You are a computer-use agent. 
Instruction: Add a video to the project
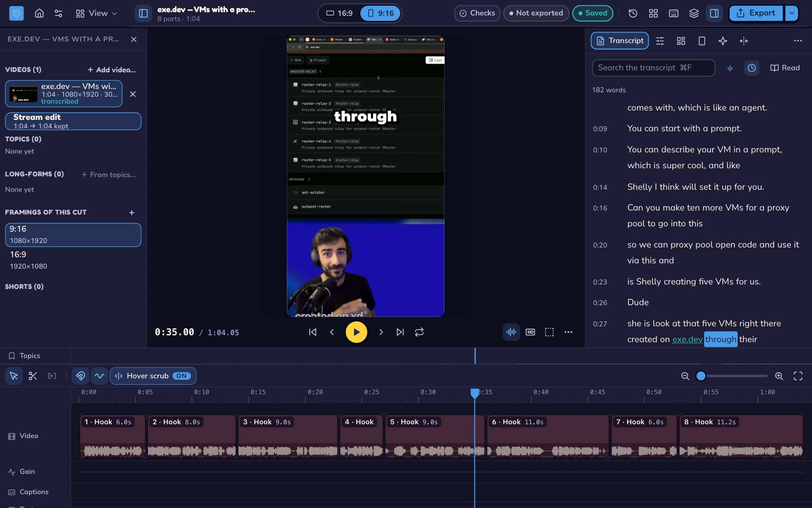click(x=112, y=70)
